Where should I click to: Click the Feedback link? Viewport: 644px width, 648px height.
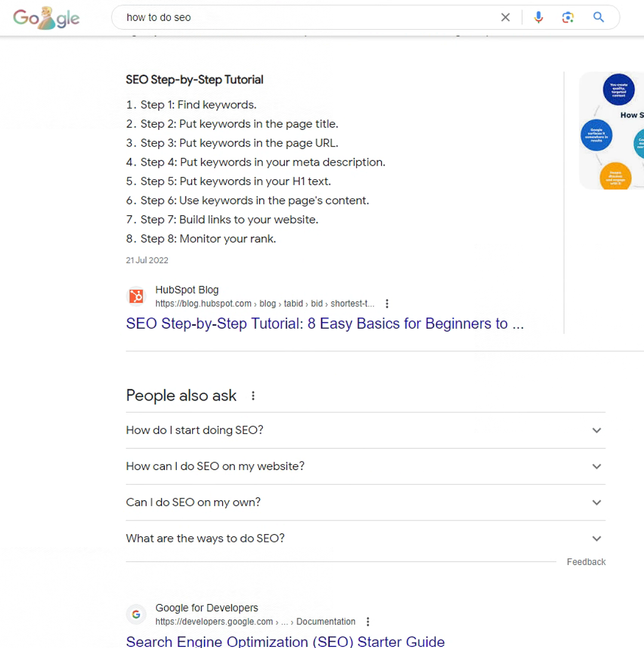coord(586,562)
